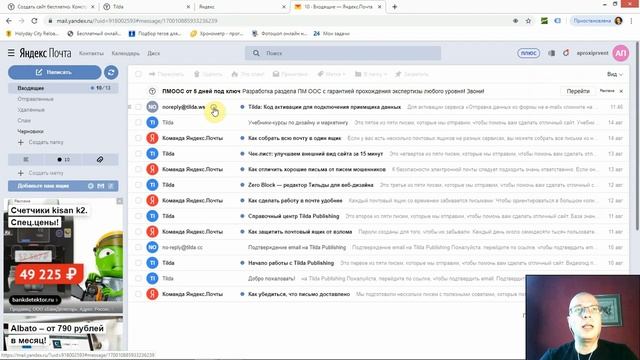Viewport: 640px width, 360px height.
Task: Click the Удалить toolbar button
Action: tap(208, 74)
